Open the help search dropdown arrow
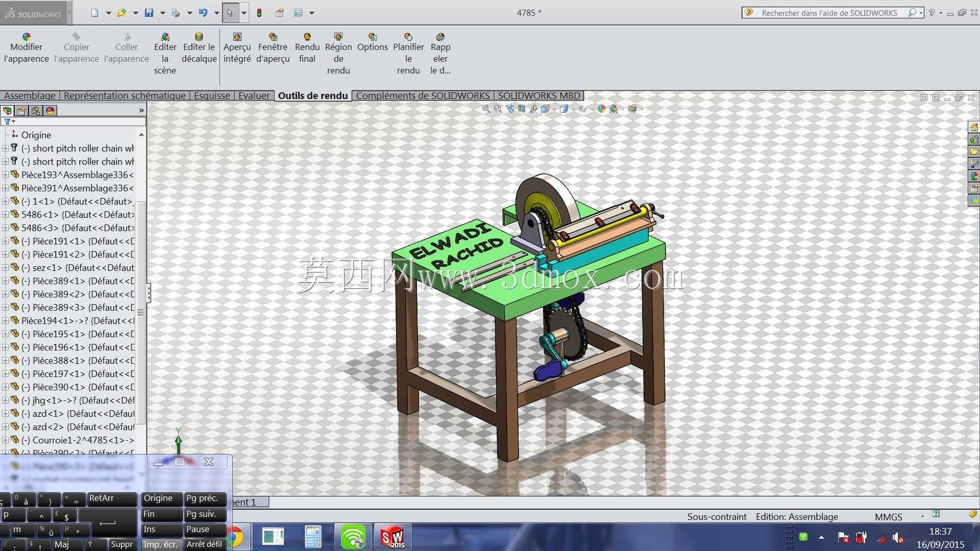This screenshot has height=551, width=980. point(921,13)
